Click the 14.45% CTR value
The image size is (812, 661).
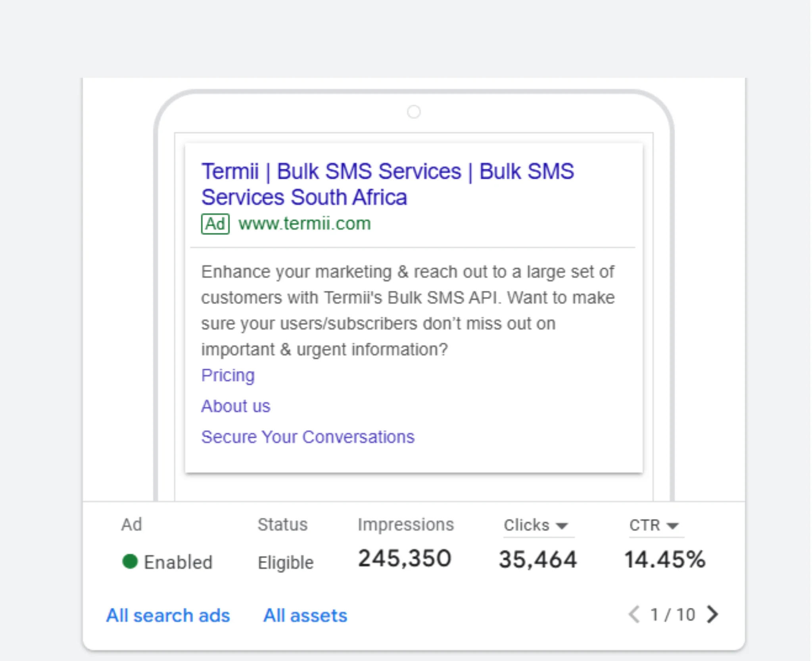(665, 559)
